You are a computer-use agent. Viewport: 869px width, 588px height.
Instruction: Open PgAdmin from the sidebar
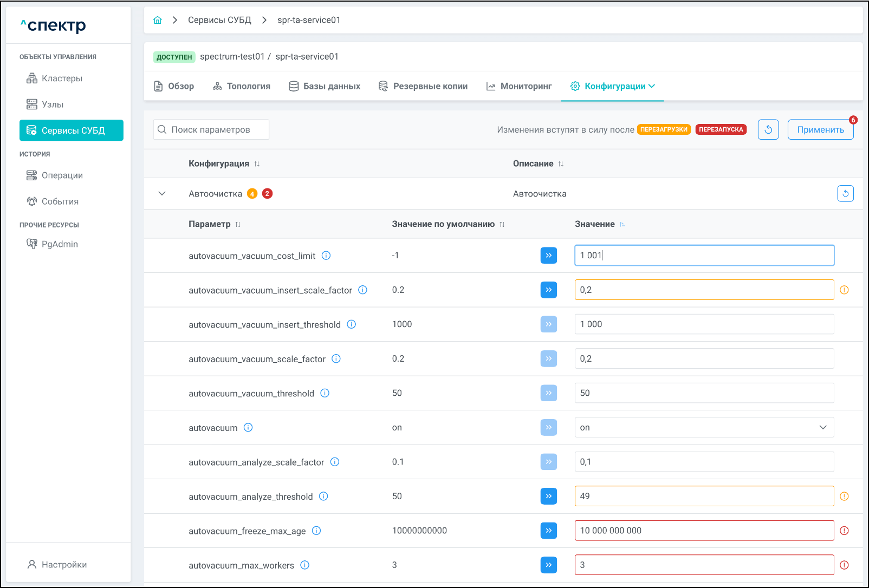click(x=60, y=244)
